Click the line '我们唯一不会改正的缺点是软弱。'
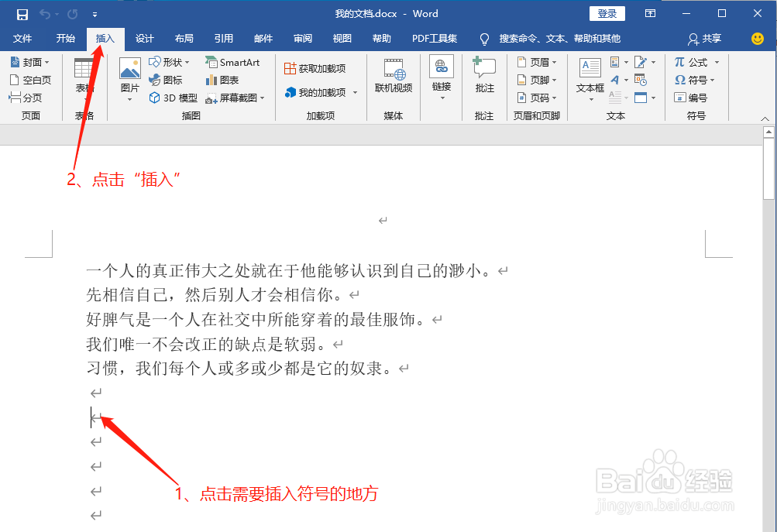This screenshot has height=532, width=777. click(206, 345)
